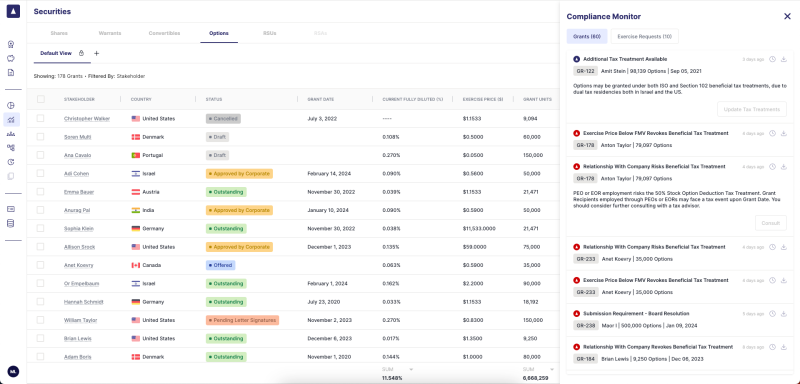Click the Consult button
The width and height of the screenshot is (800, 384).
point(770,223)
